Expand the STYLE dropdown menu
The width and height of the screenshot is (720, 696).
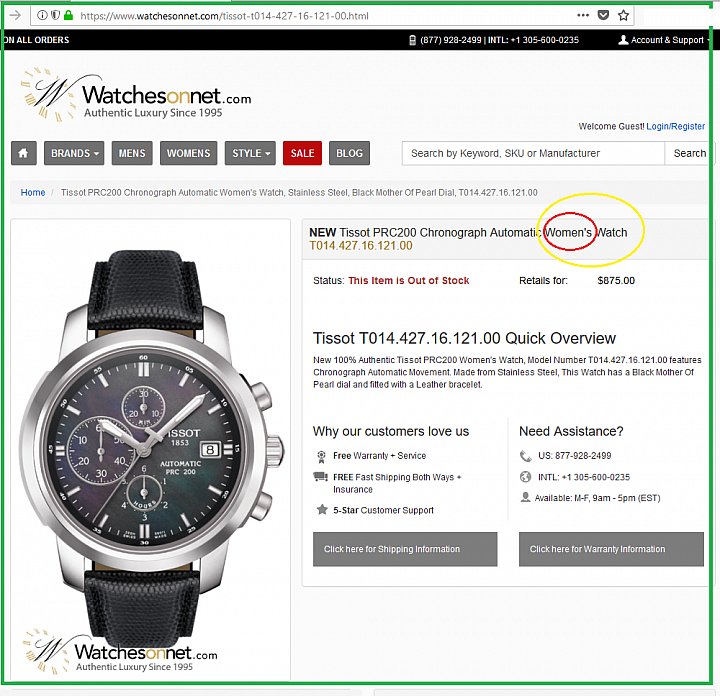250,153
